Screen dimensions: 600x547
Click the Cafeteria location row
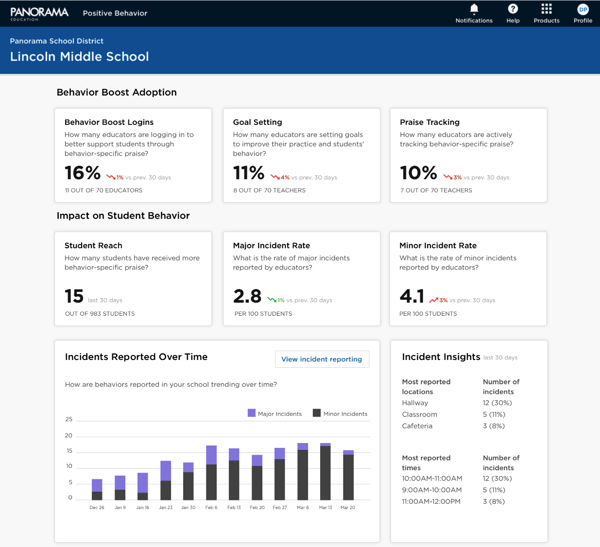pyautogui.click(x=454, y=426)
